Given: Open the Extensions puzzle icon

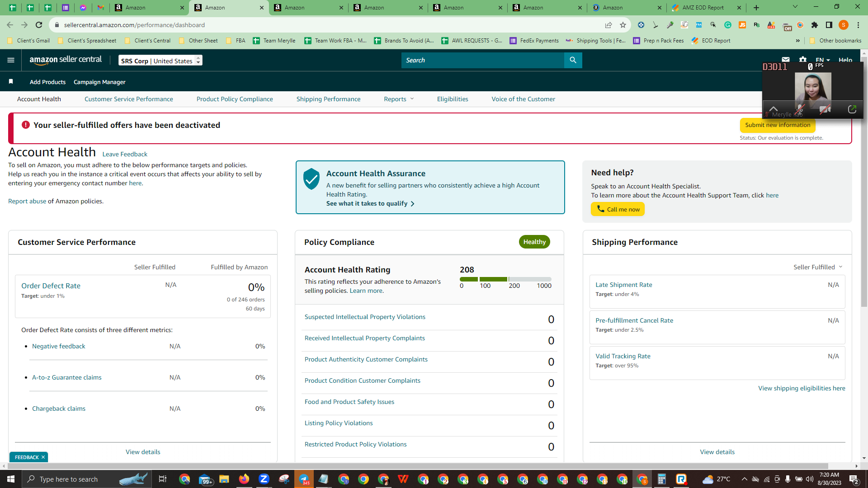Looking at the screenshot, I should [815, 25].
